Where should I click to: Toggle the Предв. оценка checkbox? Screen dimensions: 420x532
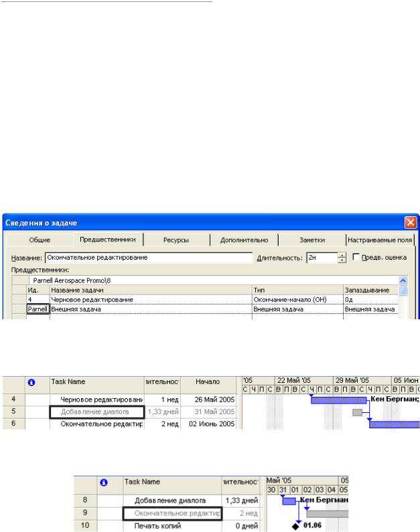point(356,257)
